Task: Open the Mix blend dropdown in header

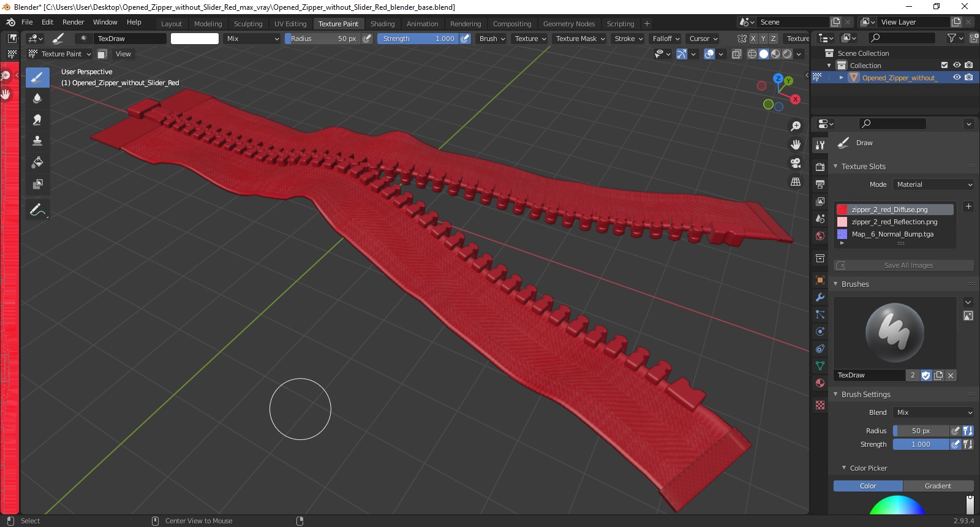Action: 252,39
